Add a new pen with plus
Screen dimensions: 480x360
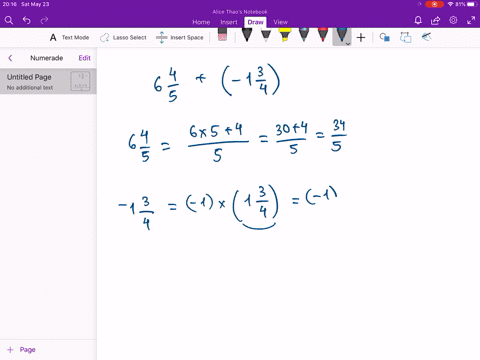tap(361, 37)
